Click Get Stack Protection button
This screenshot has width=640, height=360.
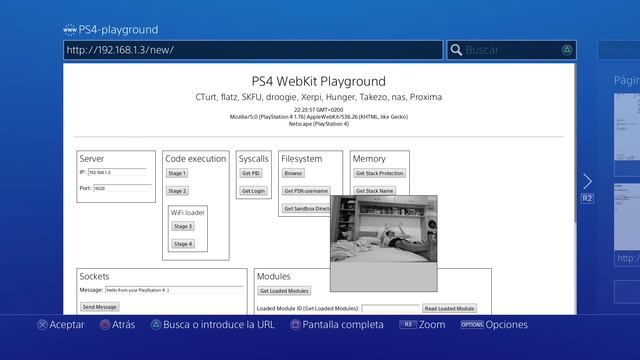380,173
